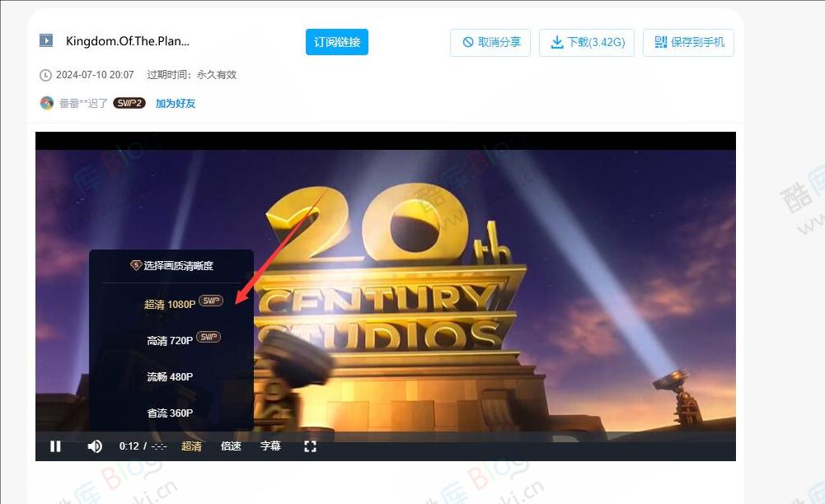Click the SVIP badge next to 720P
The image size is (825, 504).
click(209, 338)
